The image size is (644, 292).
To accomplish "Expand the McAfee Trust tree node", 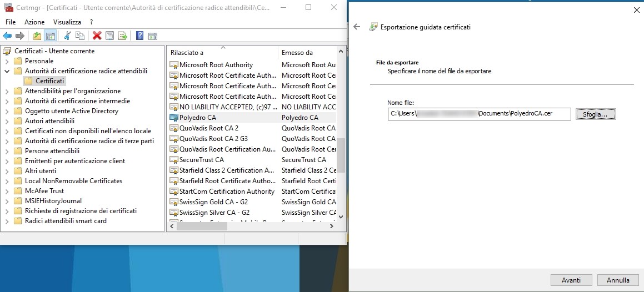I will coord(7,191).
